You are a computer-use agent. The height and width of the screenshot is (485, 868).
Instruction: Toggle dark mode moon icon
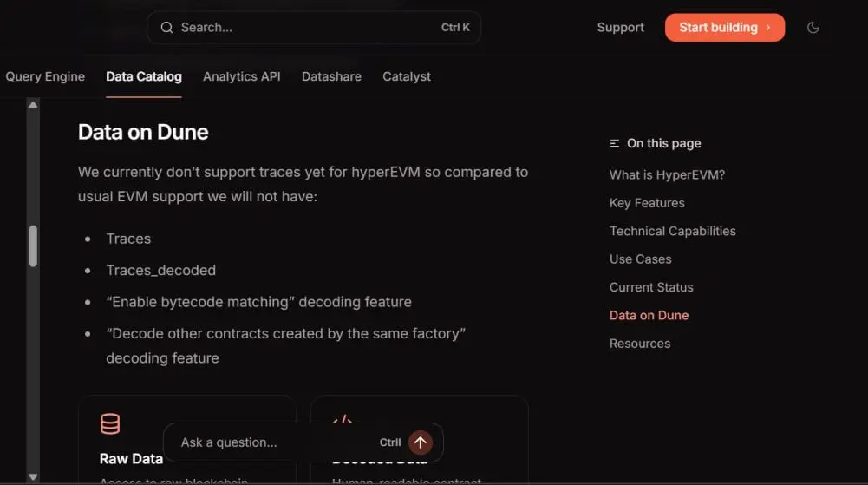(813, 28)
